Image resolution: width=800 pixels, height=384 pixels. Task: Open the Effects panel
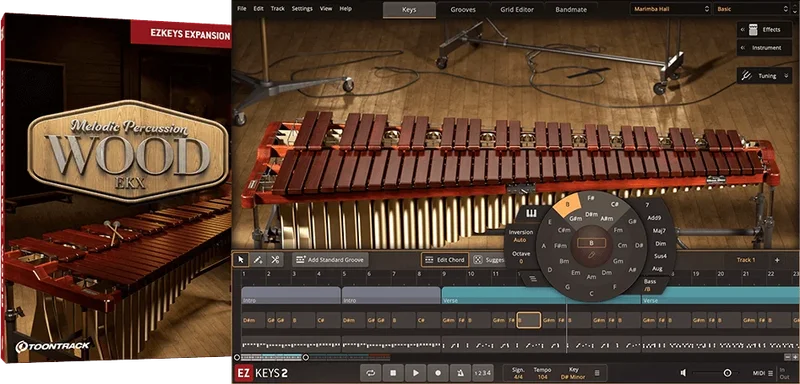764,30
